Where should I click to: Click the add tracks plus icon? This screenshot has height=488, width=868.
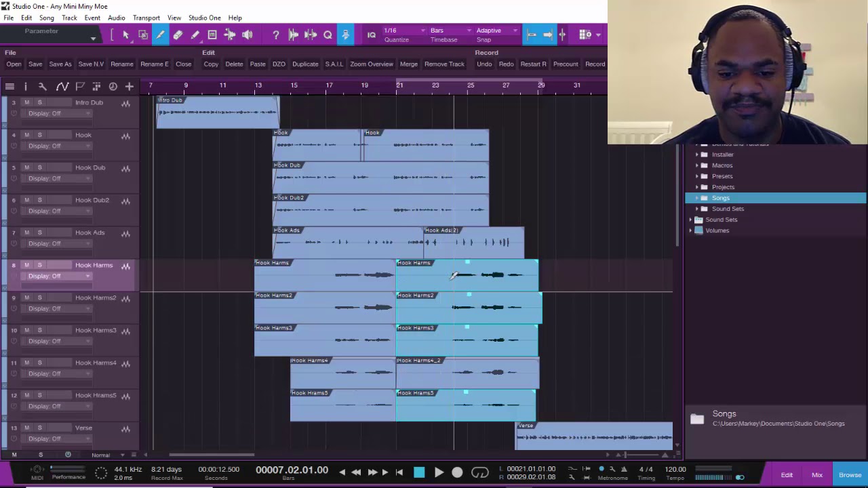tap(129, 86)
